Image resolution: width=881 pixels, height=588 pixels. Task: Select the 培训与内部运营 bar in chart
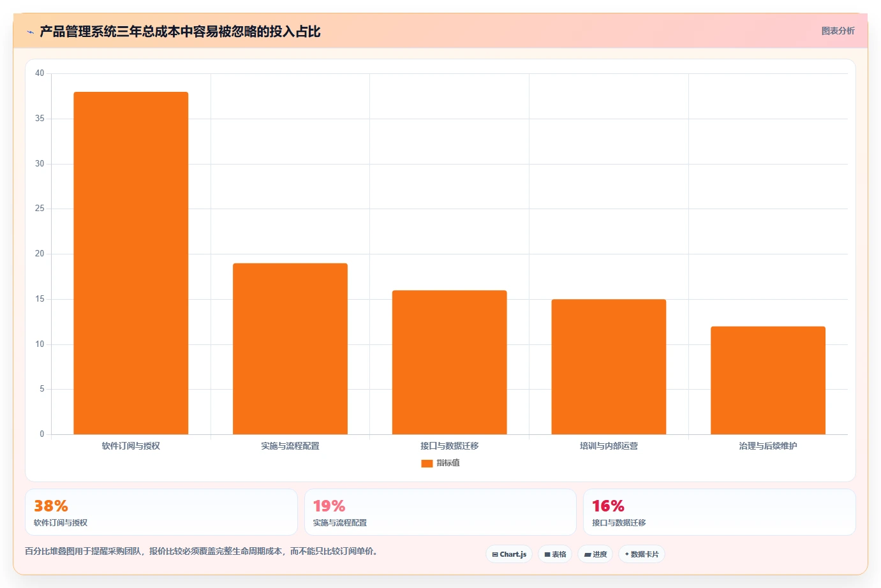pos(609,367)
